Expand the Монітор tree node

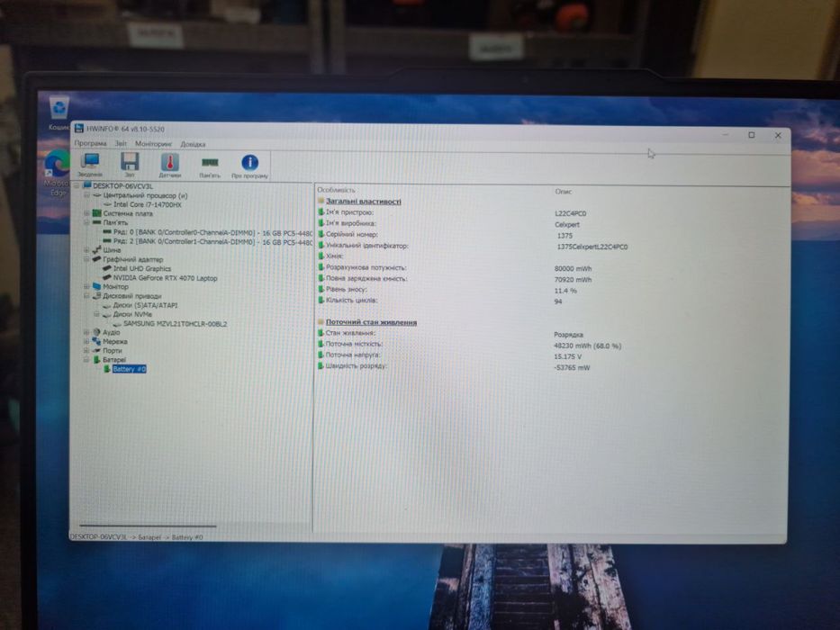click(86, 286)
